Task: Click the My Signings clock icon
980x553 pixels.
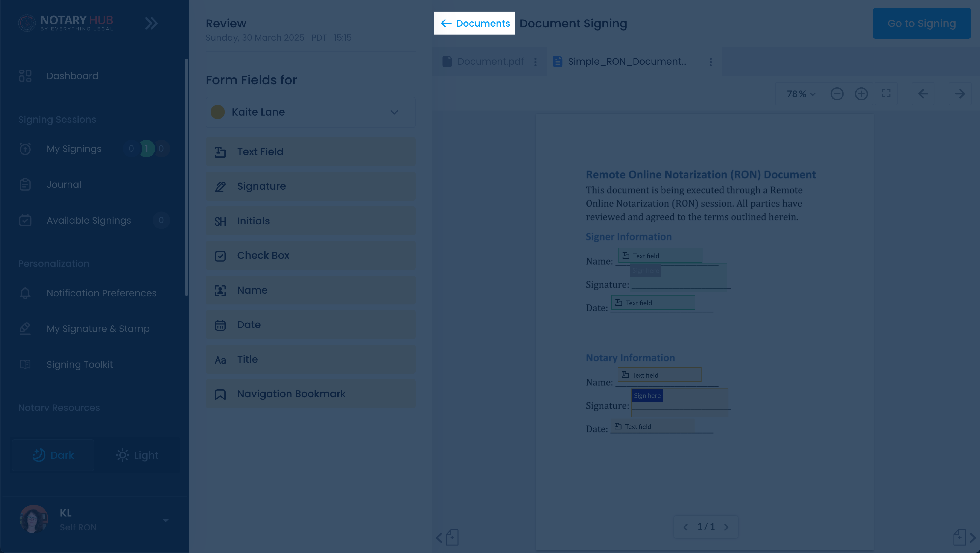Action: 25,148
